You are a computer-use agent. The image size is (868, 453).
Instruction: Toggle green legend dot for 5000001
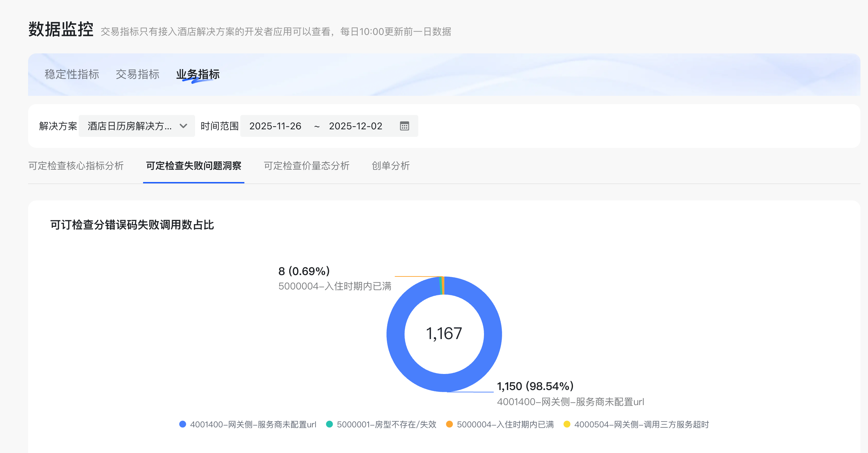[329, 424]
